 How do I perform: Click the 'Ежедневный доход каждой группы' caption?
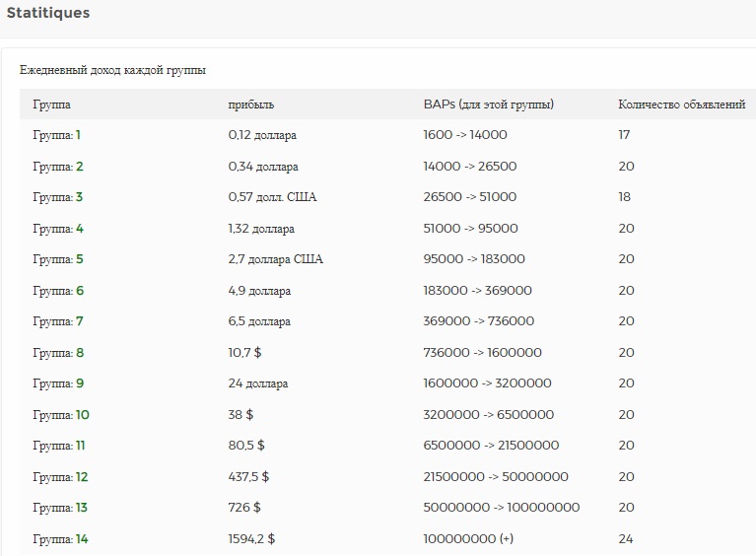click(x=112, y=71)
